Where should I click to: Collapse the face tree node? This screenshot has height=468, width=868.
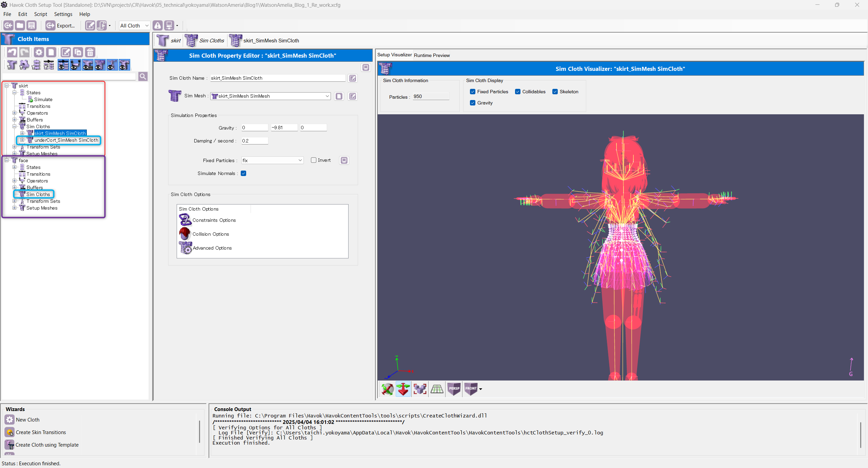click(6, 160)
